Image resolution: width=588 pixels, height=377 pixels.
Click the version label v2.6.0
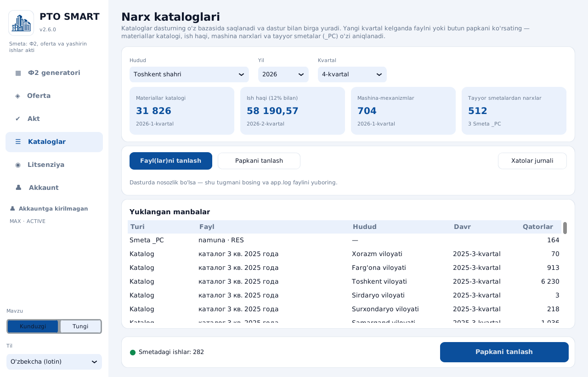48,29
